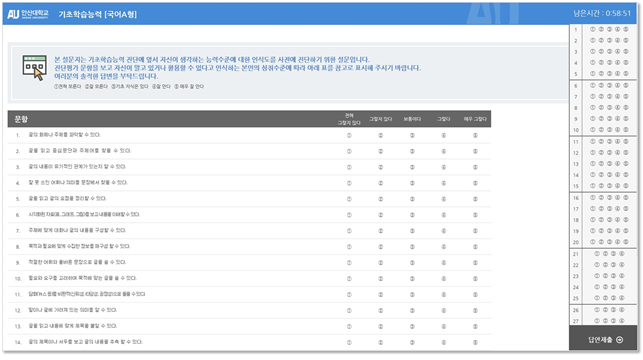The image size is (643, 360).
Task: Mark bubble 3 for answer-sheet row 17
Action: 609,209
